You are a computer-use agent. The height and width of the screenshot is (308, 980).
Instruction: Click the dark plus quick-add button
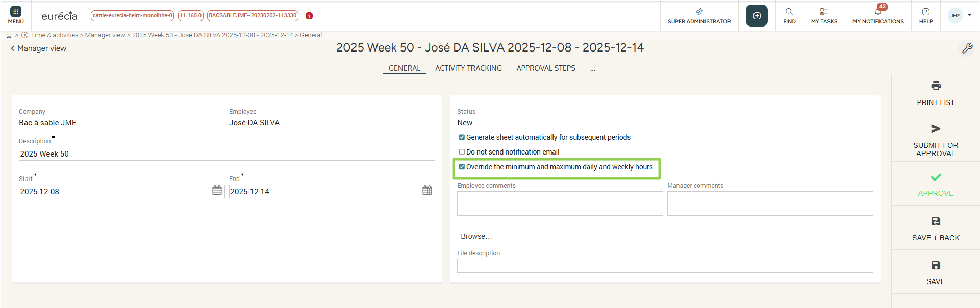point(757,16)
